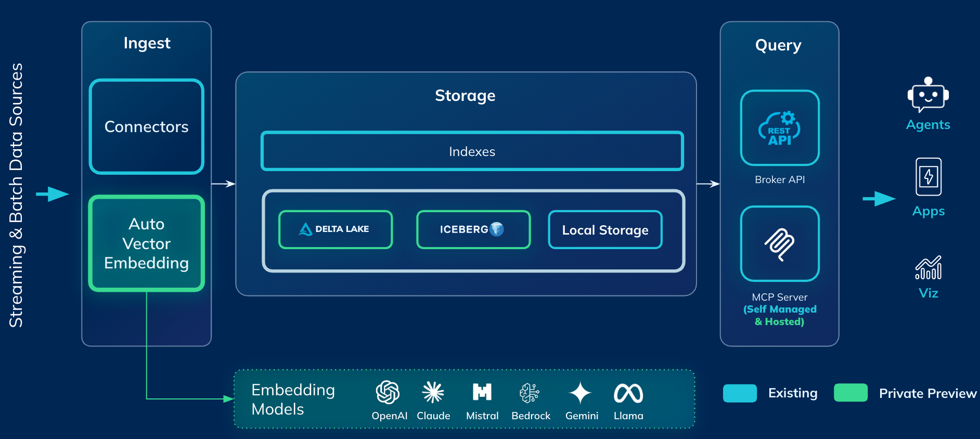
Task: Click the REST API cloud icon
Action: (779, 128)
